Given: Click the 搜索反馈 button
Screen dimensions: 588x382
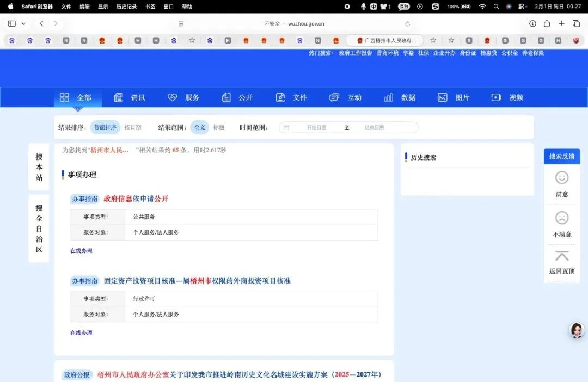Looking at the screenshot, I should click(x=562, y=156).
